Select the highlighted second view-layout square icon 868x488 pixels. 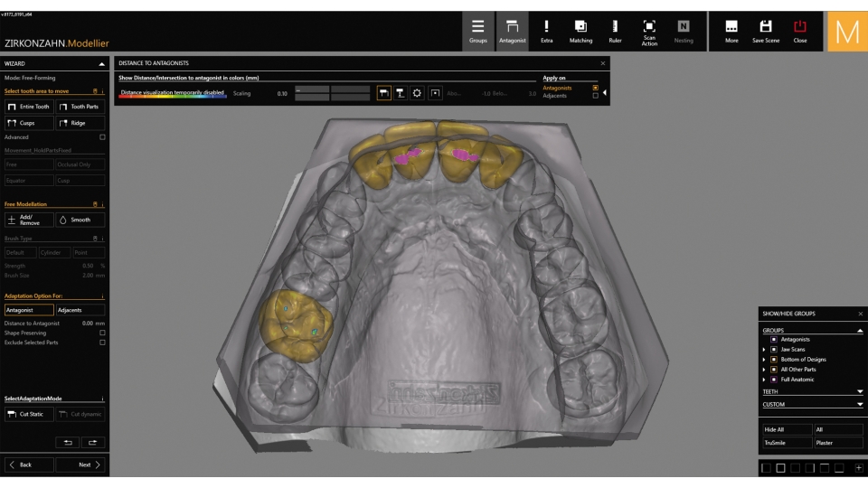[780, 468]
